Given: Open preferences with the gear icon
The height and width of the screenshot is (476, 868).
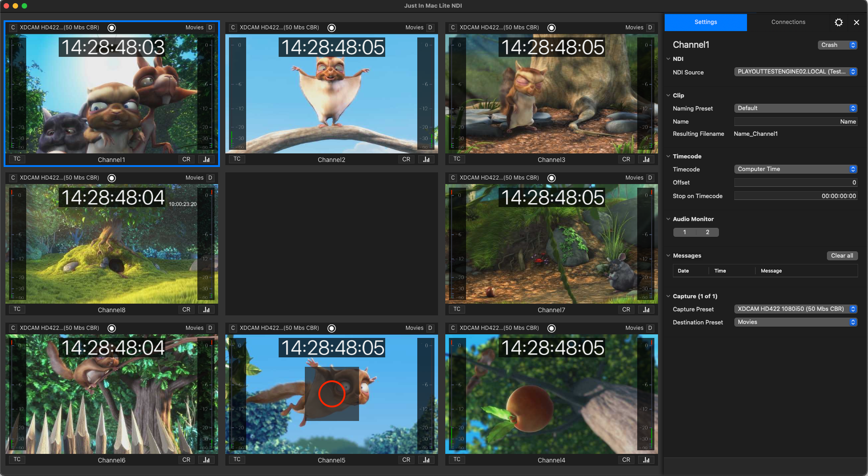Looking at the screenshot, I should pyautogui.click(x=839, y=22).
